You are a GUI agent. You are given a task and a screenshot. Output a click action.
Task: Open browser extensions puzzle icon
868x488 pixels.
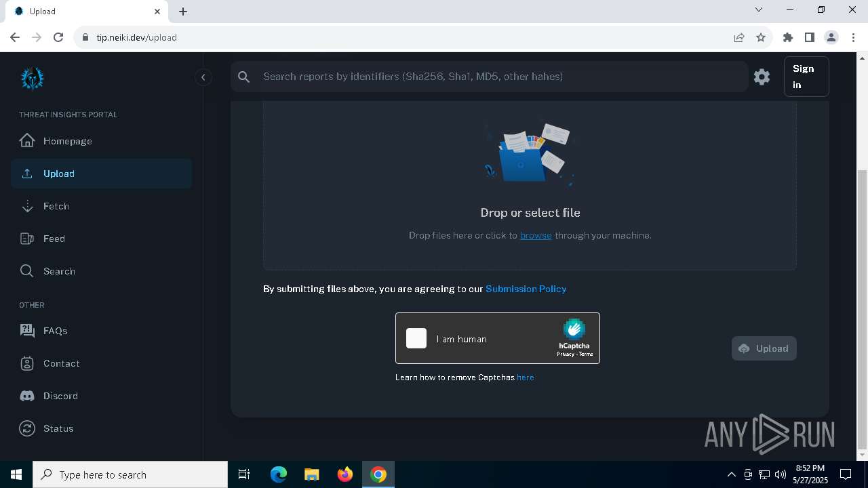(x=788, y=37)
